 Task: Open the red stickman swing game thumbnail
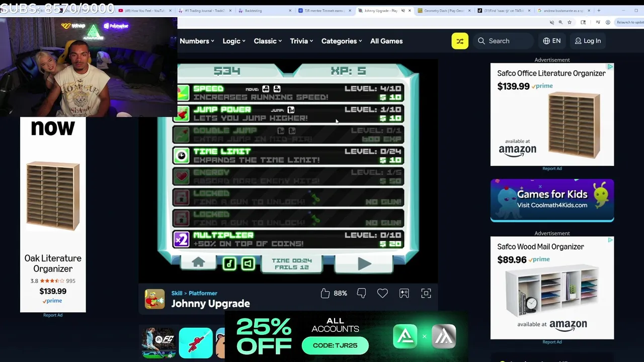196,343
